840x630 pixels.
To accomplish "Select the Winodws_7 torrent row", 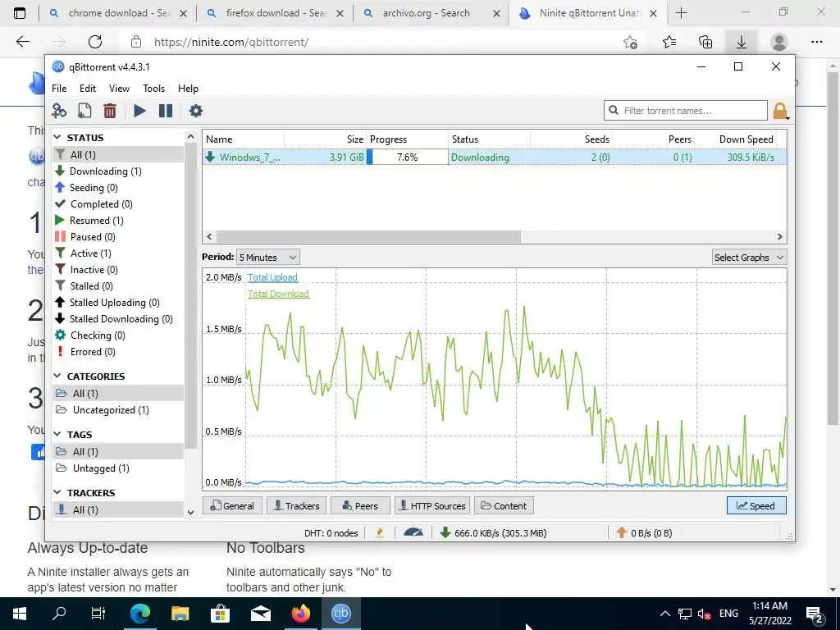I will 495,157.
